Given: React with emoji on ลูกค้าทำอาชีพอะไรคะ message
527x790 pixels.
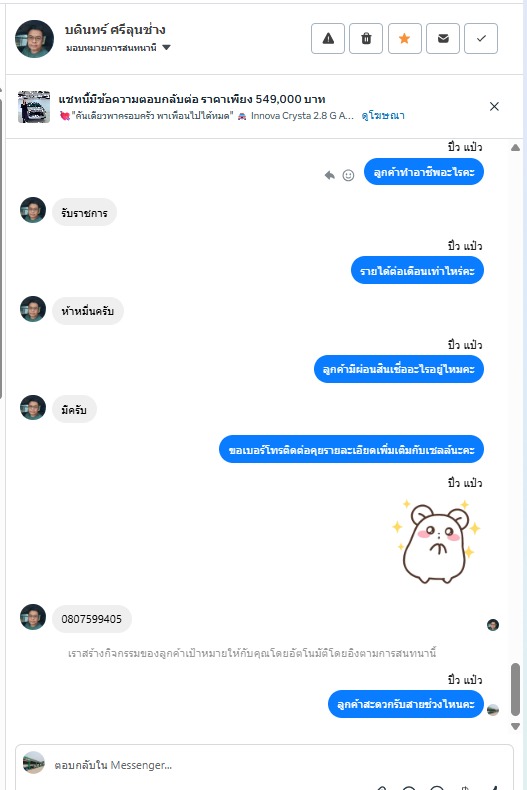Looking at the screenshot, I should click(348, 175).
